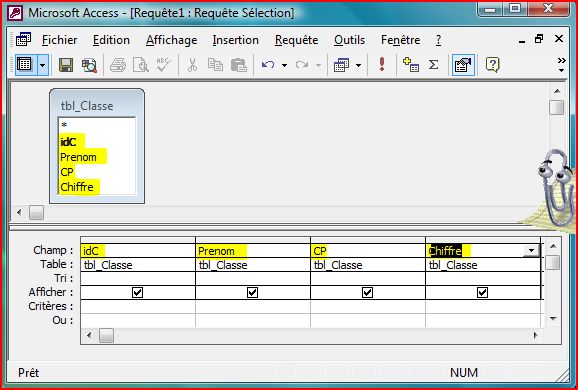Viewport: 578px width, 390px height.
Task: Open the Affichage menu
Action: coord(171,40)
